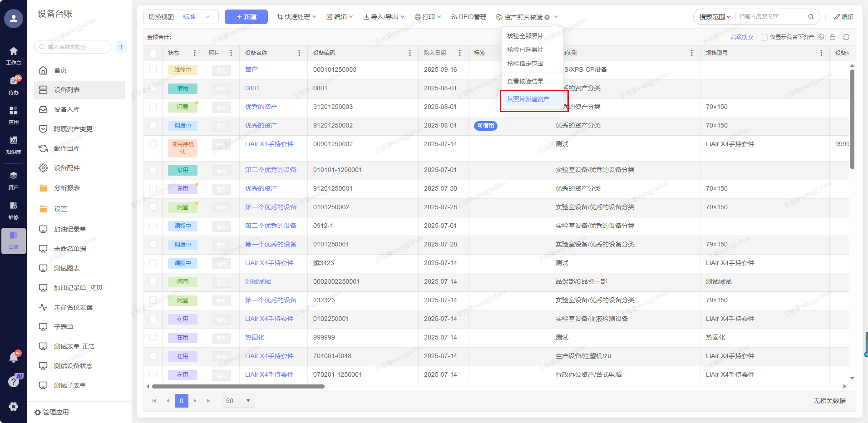
Task: Open column menu for 设备名称 header
Action: [x=299, y=53]
